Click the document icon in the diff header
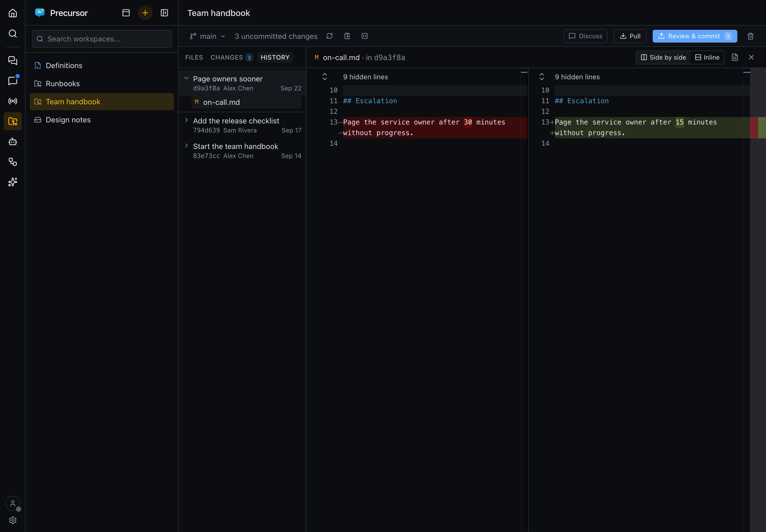Screen dimensions: 766x532 [x=735, y=57]
